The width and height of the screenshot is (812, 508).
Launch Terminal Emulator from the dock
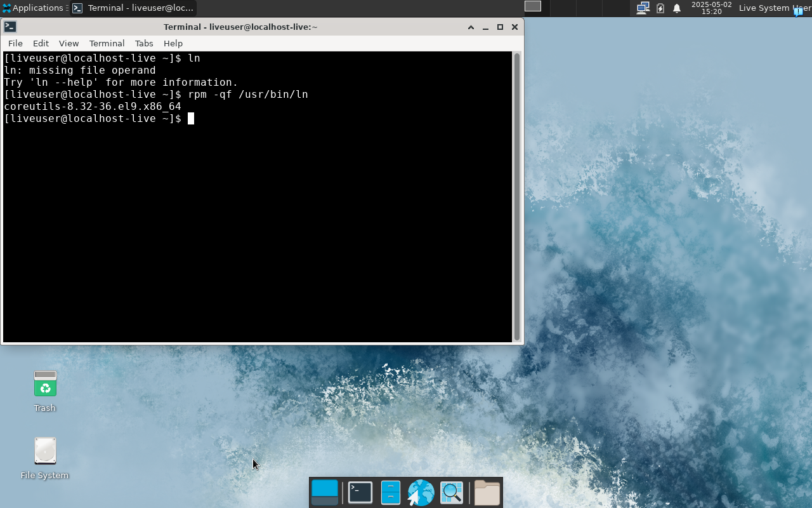[360, 493]
